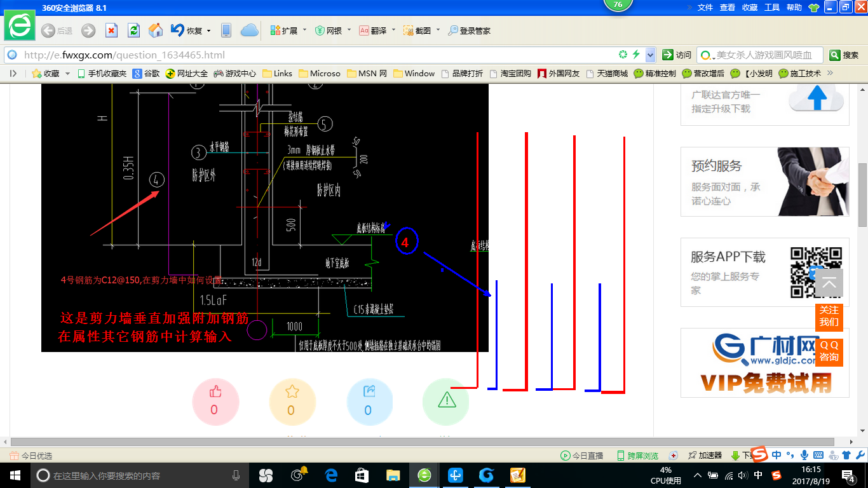Click the 广材网 VIP免费试用 banner
Screen dimensions: 868x488
tap(765, 363)
